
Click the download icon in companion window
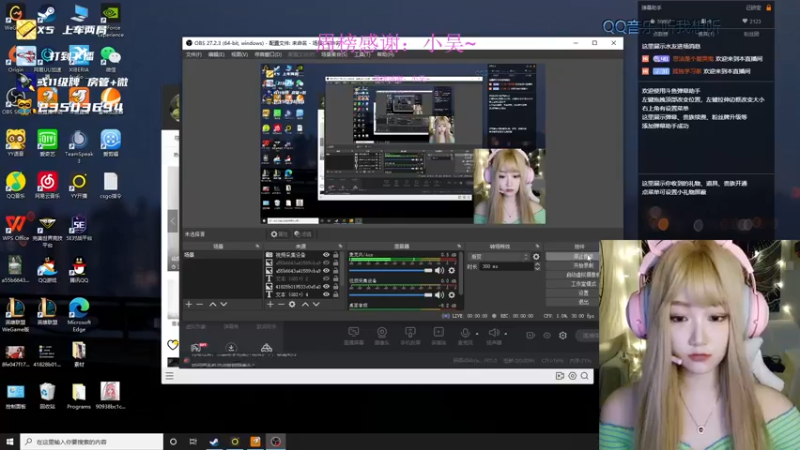[x=231, y=348]
